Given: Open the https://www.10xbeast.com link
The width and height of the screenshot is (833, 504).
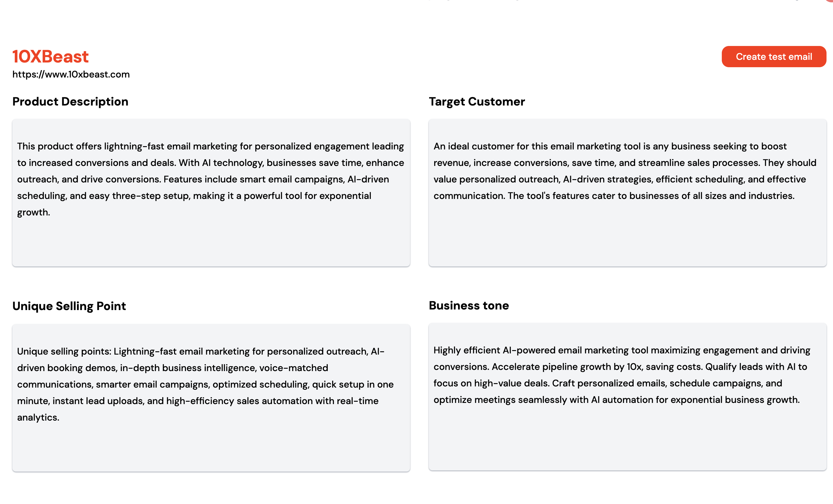Looking at the screenshot, I should [x=71, y=74].
